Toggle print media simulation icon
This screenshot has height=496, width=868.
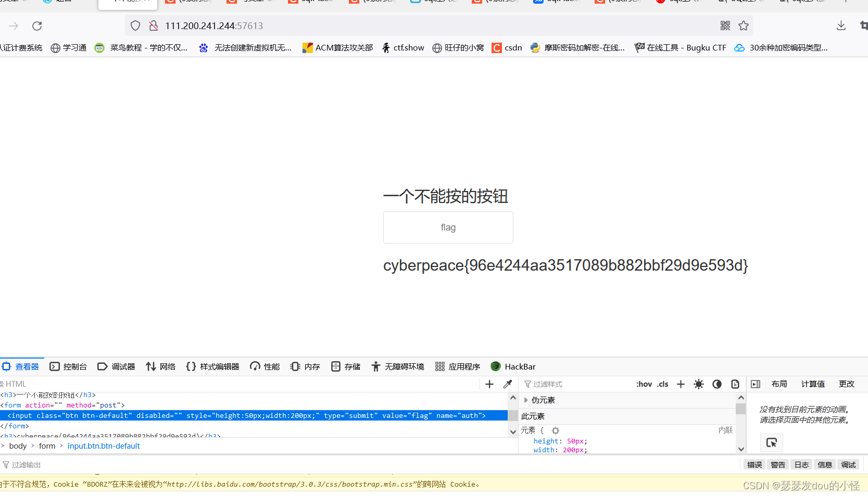[x=735, y=384]
